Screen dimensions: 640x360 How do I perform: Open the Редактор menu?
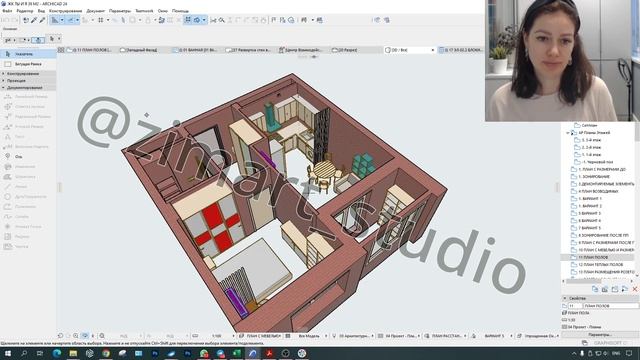(24, 11)
